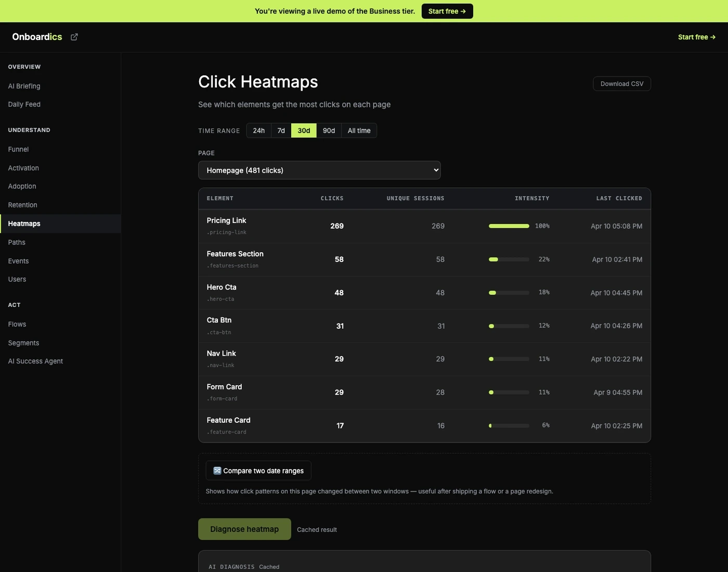This screenshot has width=728, height=572.
Task: Click the Hero Cta element name
Action: tap(222, 287)
